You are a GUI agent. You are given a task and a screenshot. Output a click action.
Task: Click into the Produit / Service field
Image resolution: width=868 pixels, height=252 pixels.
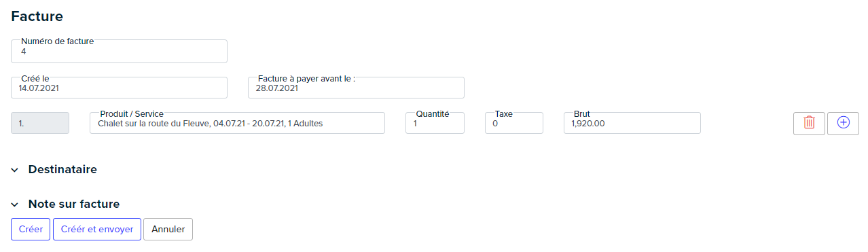(x=237, y=123)
